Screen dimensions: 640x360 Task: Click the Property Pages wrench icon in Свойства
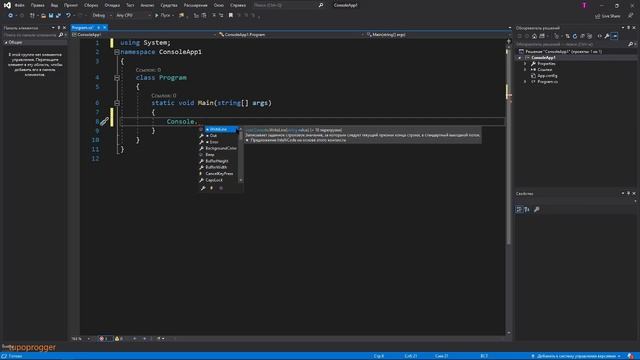[x=537, y=209]
